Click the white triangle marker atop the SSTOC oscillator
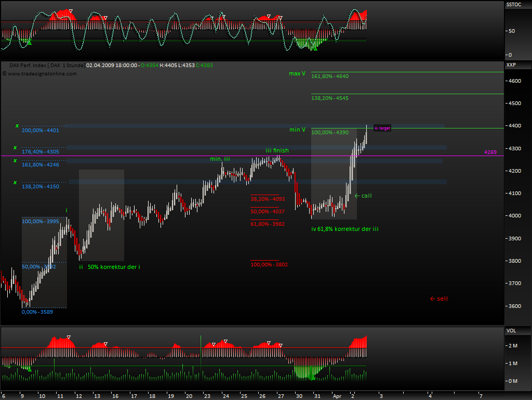The image size is (532, 400). click(x=71, y=10)
